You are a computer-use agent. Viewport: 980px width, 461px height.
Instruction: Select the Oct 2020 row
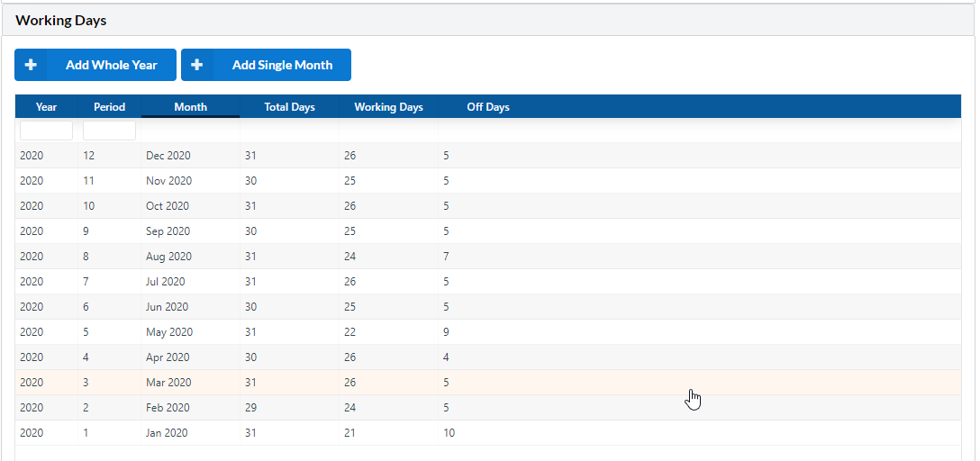click(488, 206)
